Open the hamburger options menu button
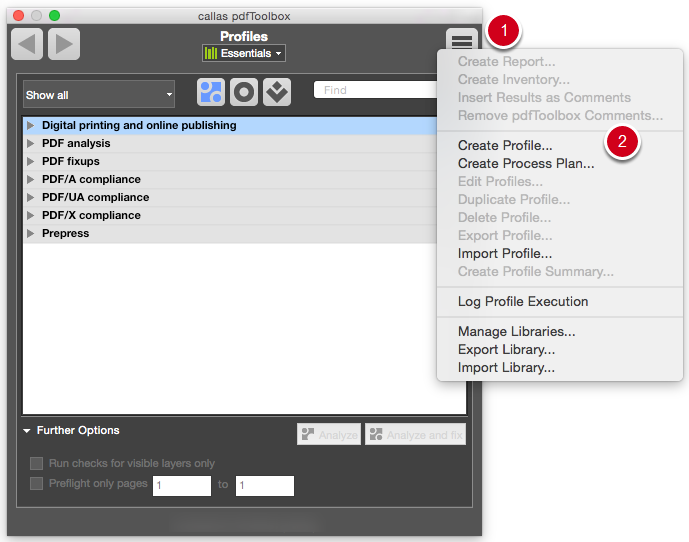Screen dimensions: 689x542 [462, 41]
